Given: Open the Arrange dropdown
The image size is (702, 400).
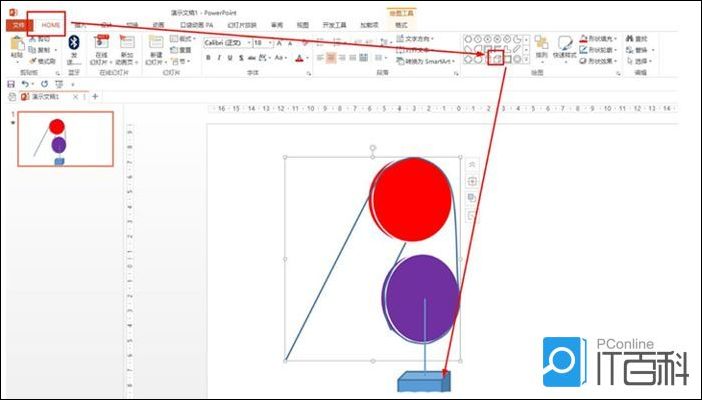Looking at the screenshot, I should coord(542,48).
